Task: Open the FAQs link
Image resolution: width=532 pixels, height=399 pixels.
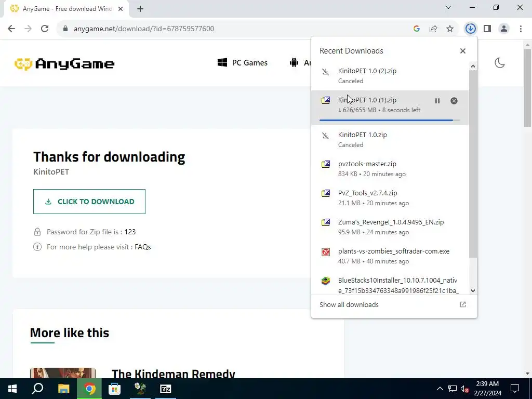Action: click(x=142, y=247)
